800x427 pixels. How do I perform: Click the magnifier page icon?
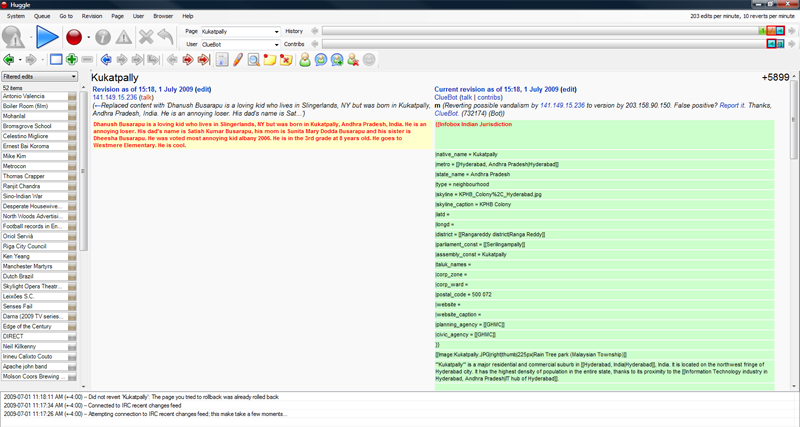pos(254,60)
